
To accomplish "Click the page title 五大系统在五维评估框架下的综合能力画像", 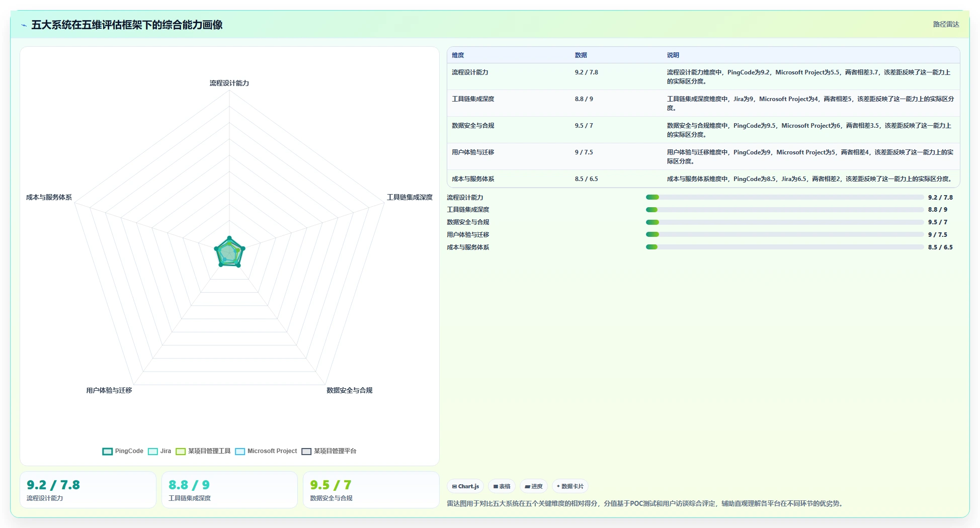I will [127, 25].
